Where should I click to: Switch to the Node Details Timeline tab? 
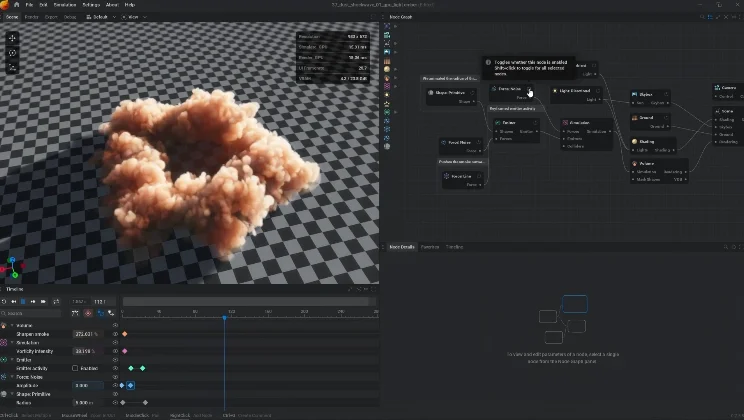click(x=454, y=247)
